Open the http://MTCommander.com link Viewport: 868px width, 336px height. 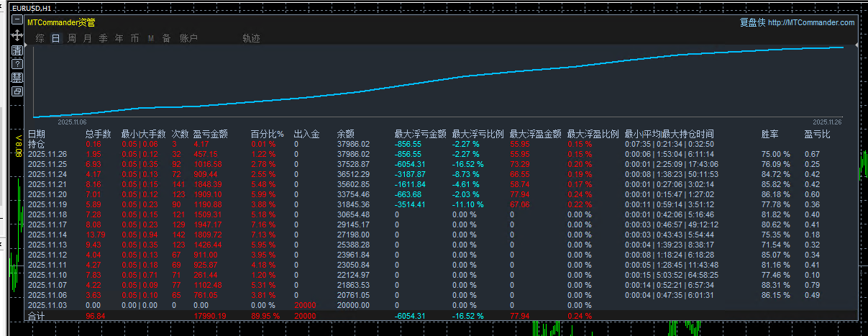pos(811,22)
